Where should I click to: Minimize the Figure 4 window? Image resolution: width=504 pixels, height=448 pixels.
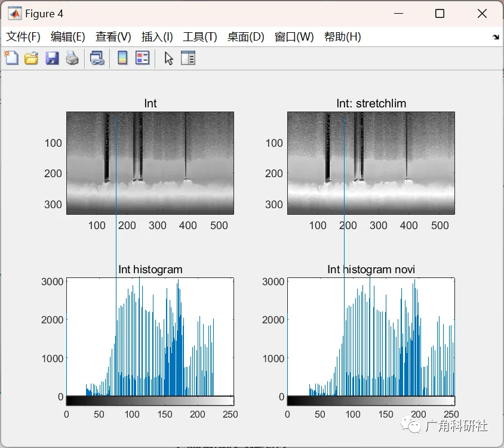click(x=398, y=14)
